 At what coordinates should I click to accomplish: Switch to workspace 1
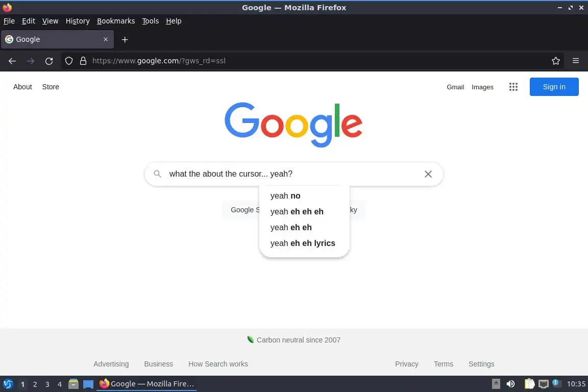tap(22, 384)
